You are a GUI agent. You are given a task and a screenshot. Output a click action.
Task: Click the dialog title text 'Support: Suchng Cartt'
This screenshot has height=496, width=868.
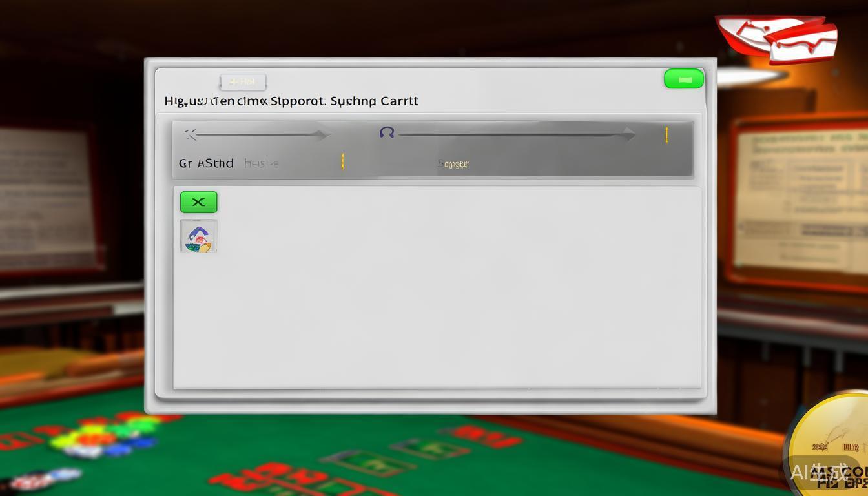tap(291, 101)
